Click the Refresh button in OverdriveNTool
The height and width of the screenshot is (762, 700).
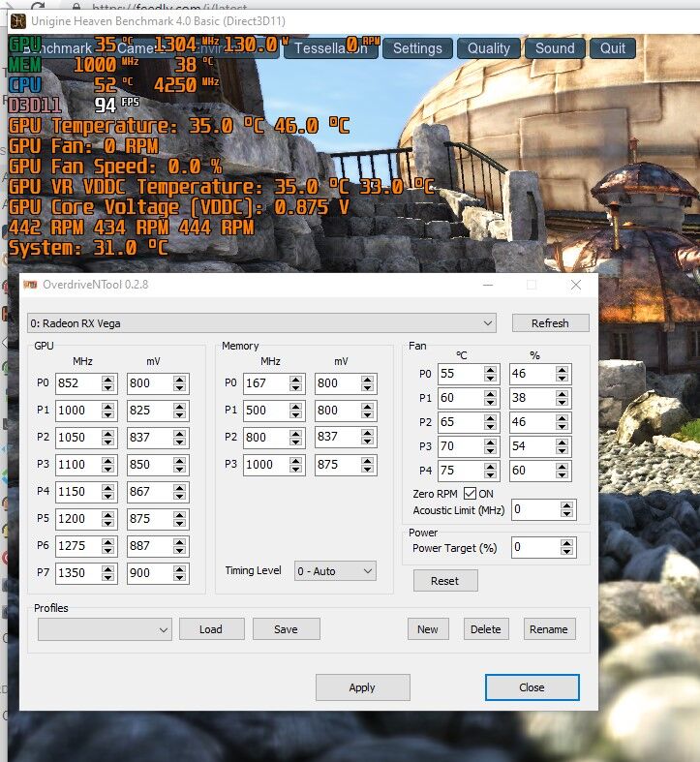(550, 323)
